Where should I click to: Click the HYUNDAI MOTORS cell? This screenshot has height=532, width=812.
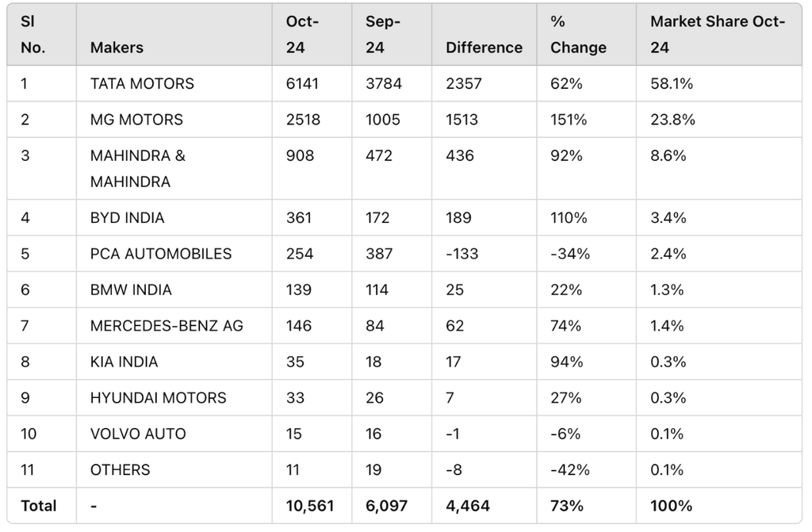(x=159, y=398)
